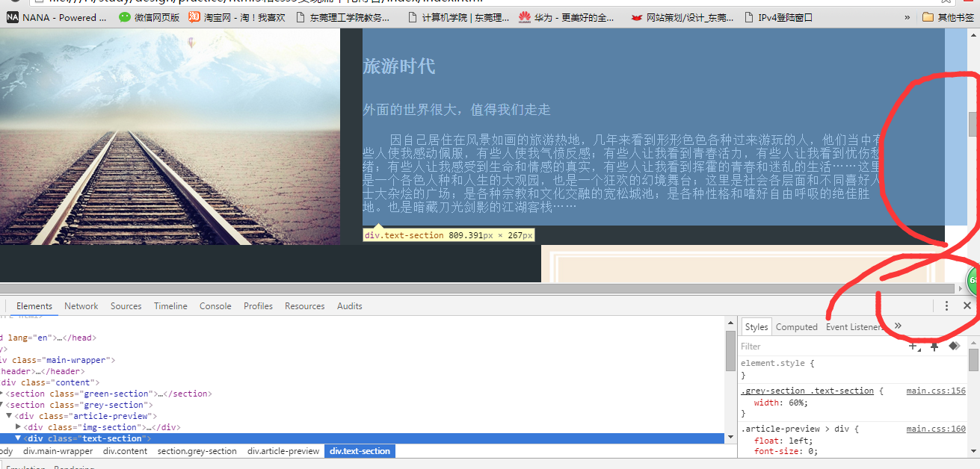Click section.grey-section breadcrumb

point(197,451)
